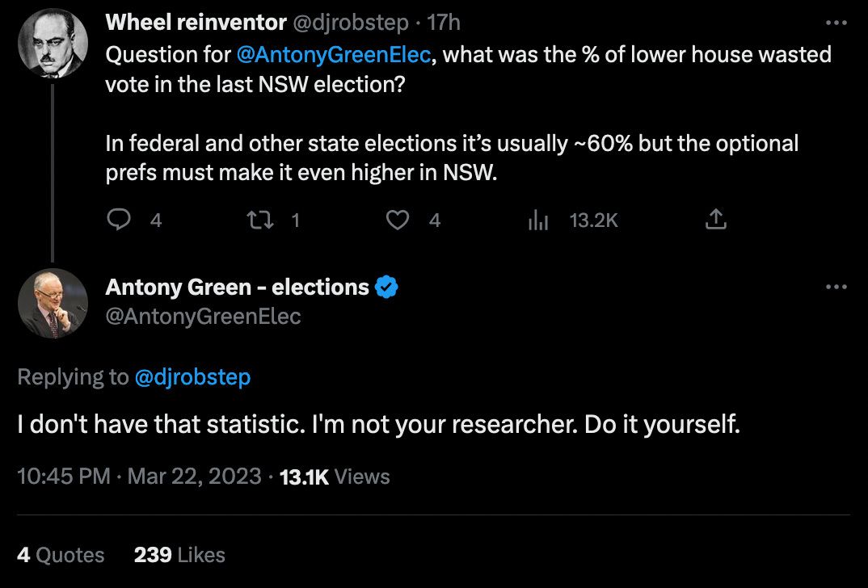This screenshot has height=588, width=868.
Task: Open the @djrobstep link in Replying to line
Action: coord(193,376)
